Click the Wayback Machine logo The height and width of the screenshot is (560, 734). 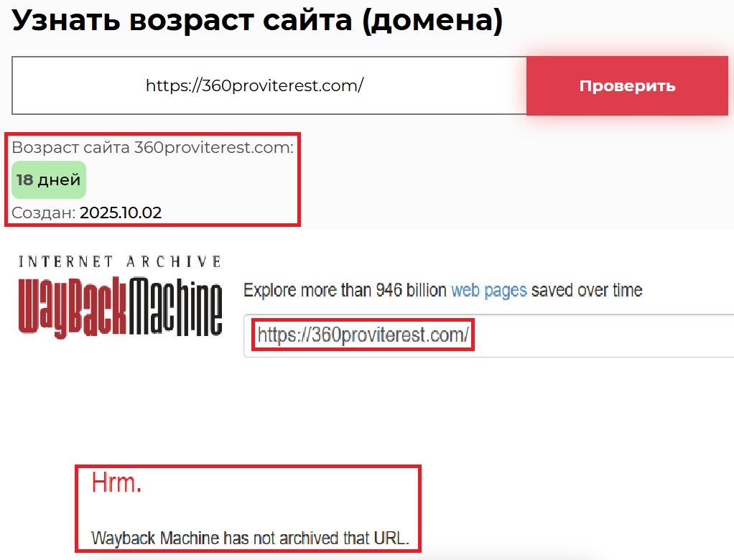coord(120,296)
